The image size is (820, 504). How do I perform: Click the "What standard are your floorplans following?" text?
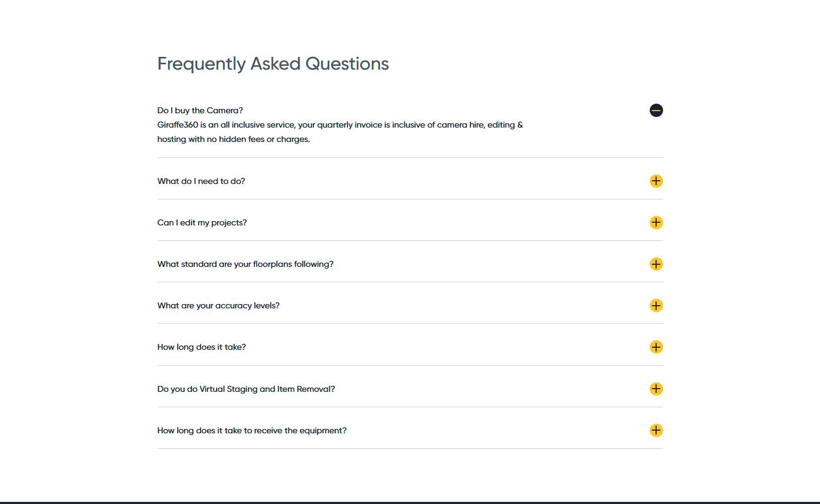[x=245, y=264]
